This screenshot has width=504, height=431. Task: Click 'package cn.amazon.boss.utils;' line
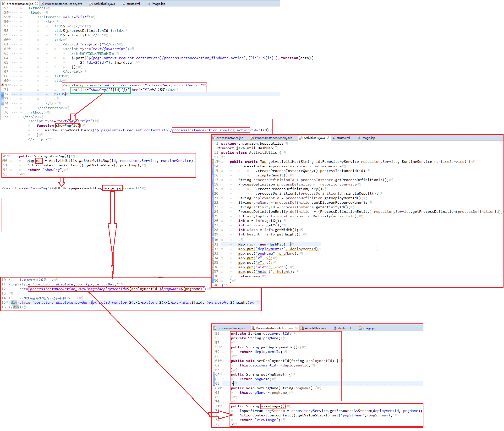[x=252, y=143]
